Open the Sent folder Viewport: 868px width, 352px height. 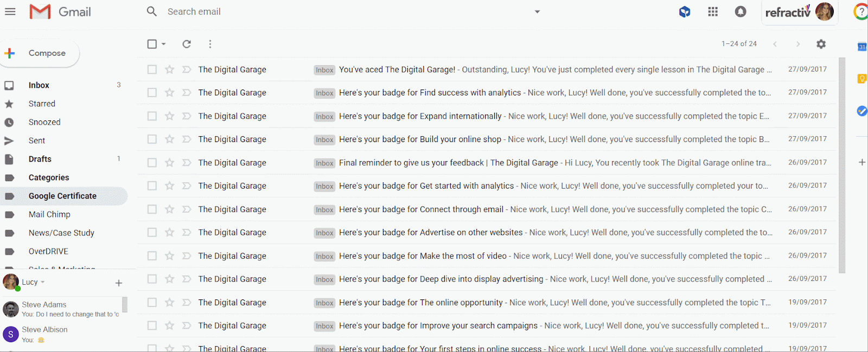37,140
